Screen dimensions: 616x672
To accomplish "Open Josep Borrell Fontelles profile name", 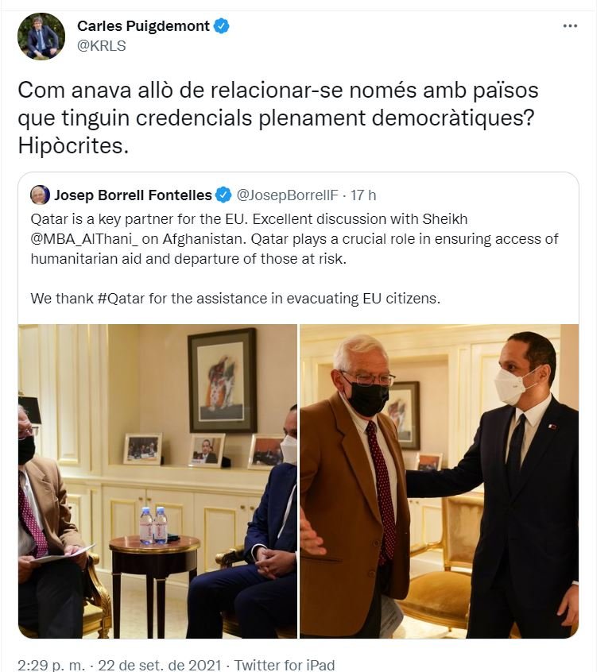I will [133, 195].
